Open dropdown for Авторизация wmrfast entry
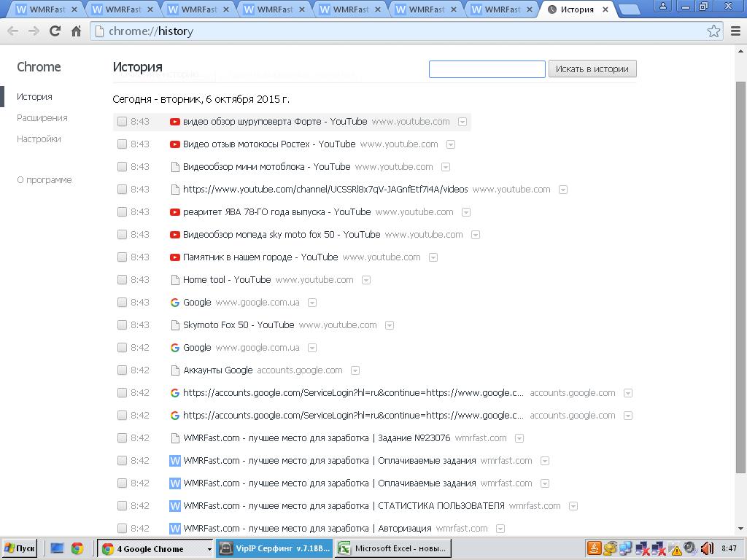The width and height of the screenshot is (747, 560). [x=500, y=529]
